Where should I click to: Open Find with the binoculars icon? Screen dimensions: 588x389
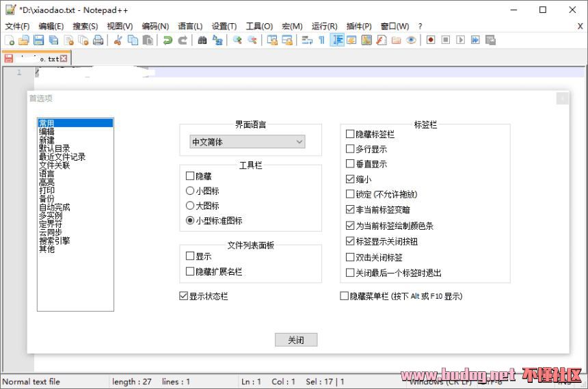pos(202,40)
